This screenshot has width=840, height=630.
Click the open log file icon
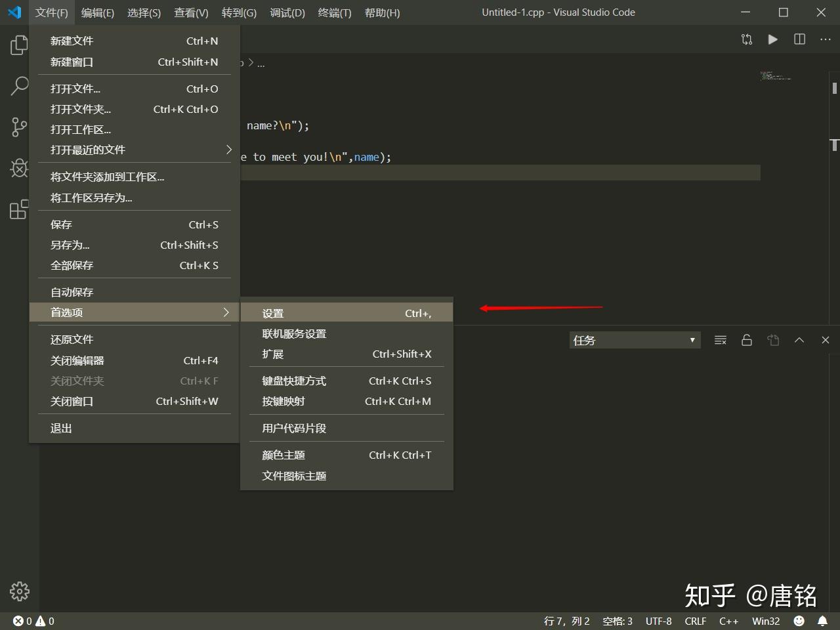(x=773, y=340)
